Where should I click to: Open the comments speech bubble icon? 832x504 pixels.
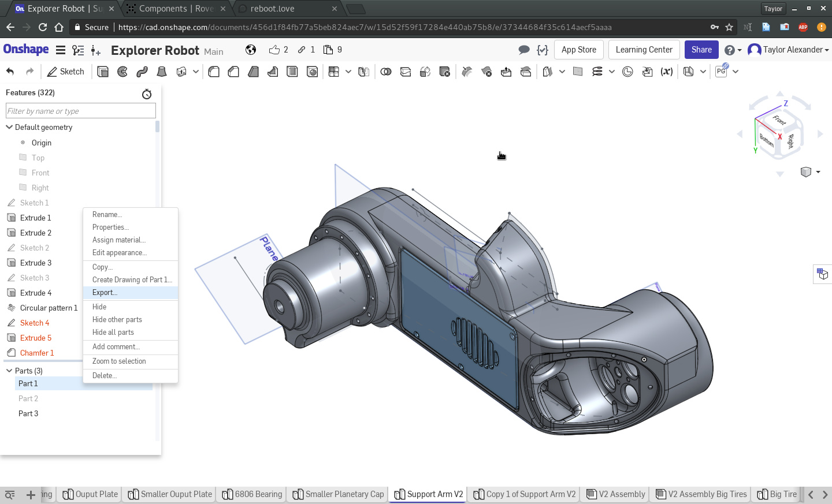tap(524, 50)
